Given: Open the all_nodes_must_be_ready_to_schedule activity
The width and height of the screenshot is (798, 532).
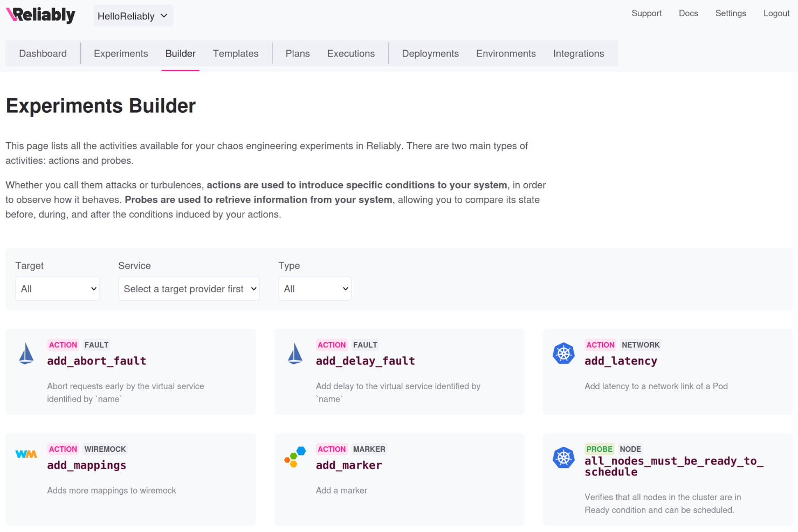Looking at the screenshot, I should 674,466.
